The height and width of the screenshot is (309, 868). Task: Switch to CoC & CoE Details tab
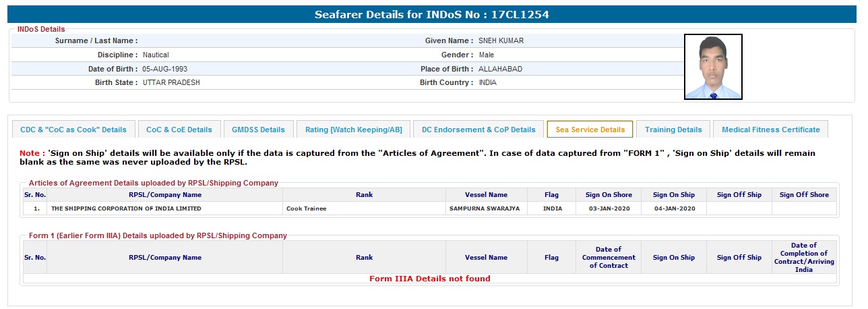coord(179,130)
